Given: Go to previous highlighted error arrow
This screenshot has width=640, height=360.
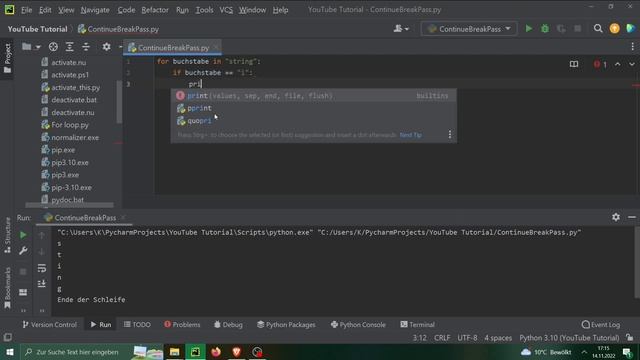Looking at the screenshot, I should tap(618, 64).
